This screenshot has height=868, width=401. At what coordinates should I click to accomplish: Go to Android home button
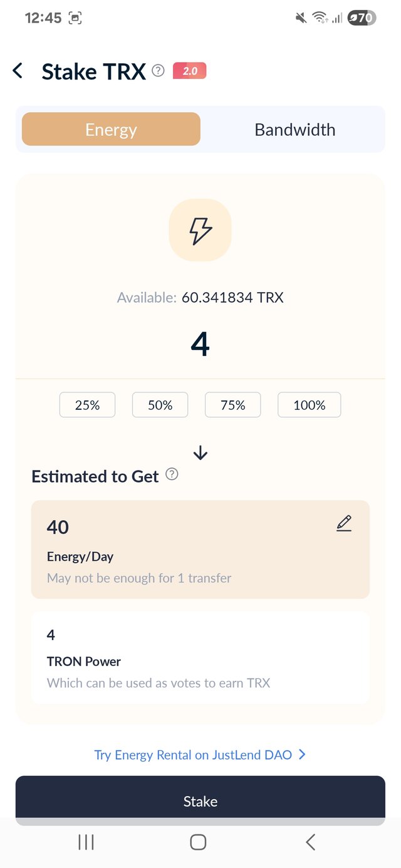tap(198, 842)
